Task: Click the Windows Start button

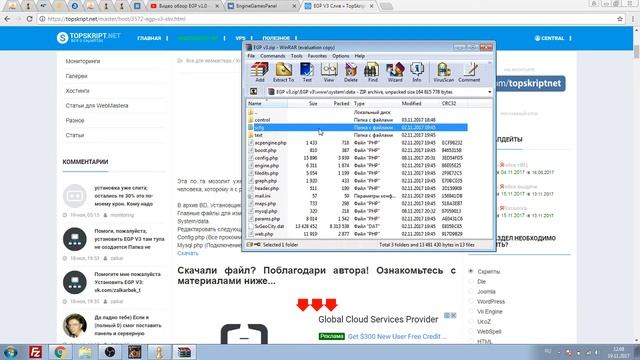Action: click(10, 352)
